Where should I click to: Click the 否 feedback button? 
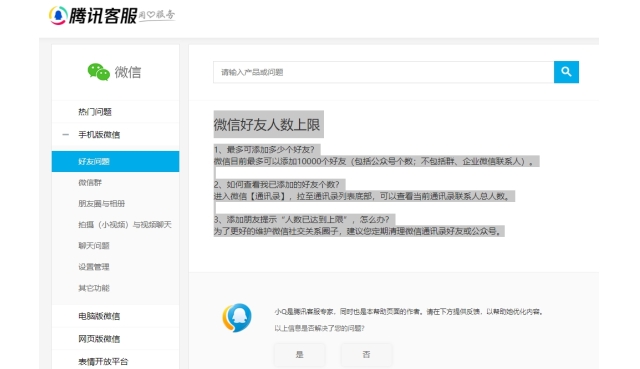coord(367,355)
